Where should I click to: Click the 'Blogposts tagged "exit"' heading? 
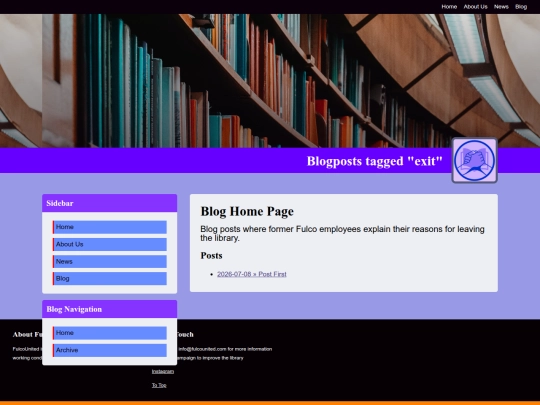click(x=374, y=161)
